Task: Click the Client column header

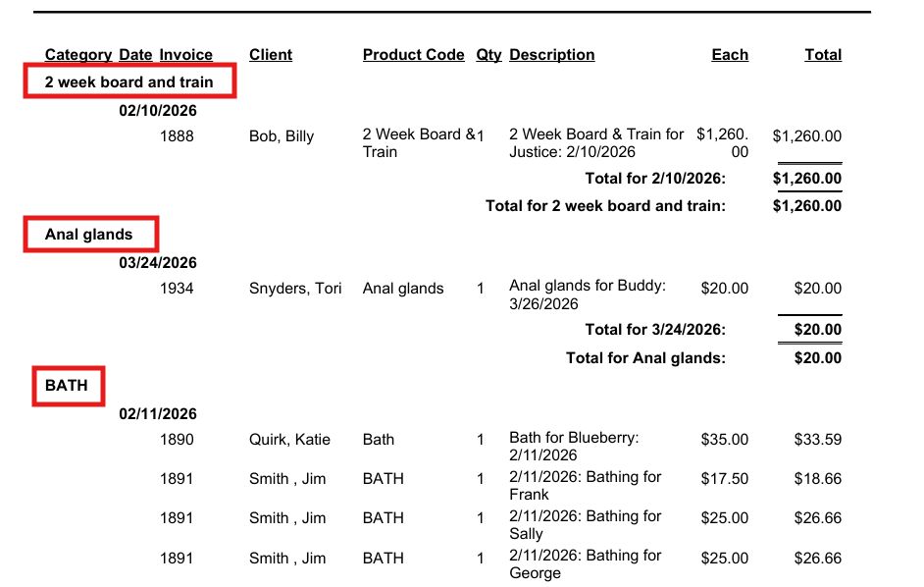Action: [x=271, y=55]
